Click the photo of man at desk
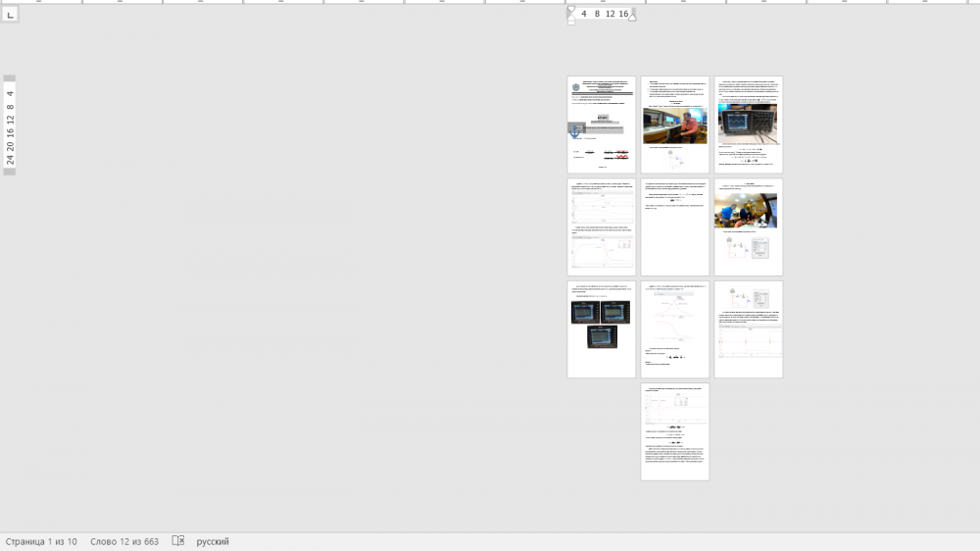This screenshot has width=980, height=551. [x=674, y=125]
